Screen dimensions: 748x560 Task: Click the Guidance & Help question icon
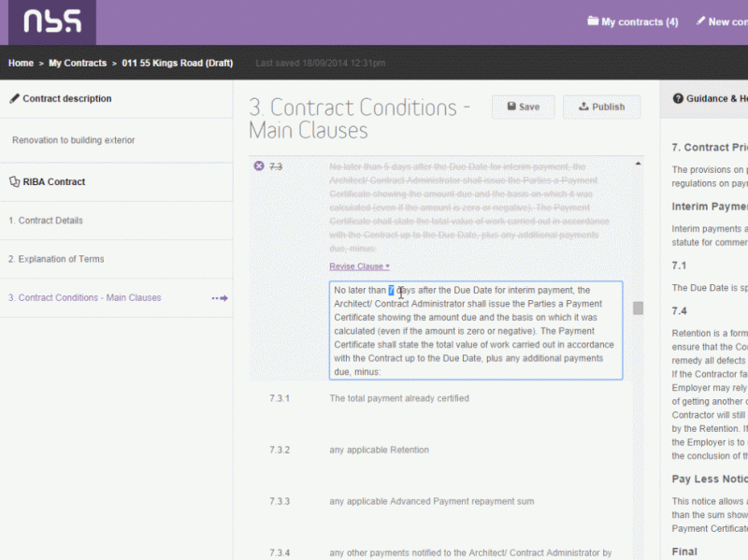678,98
